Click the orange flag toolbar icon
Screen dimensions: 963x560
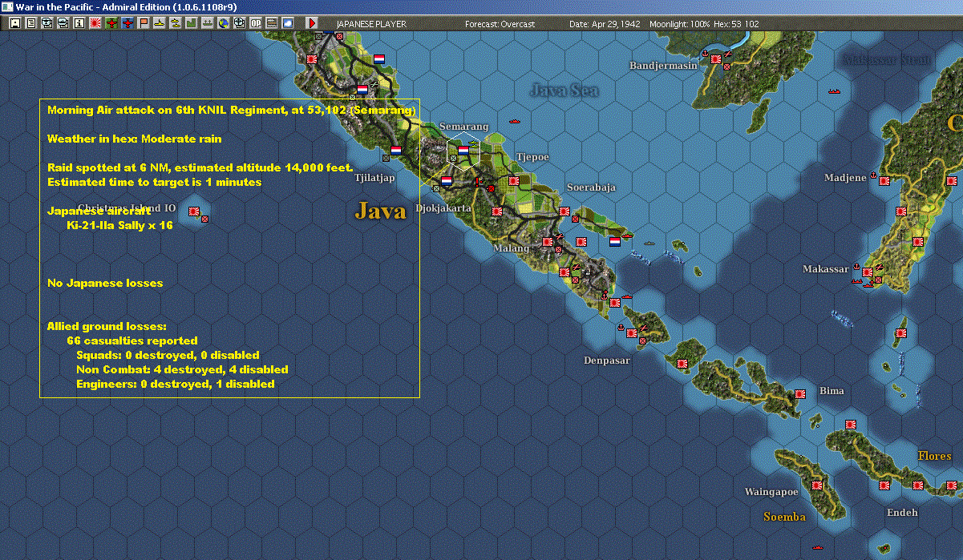144,23
